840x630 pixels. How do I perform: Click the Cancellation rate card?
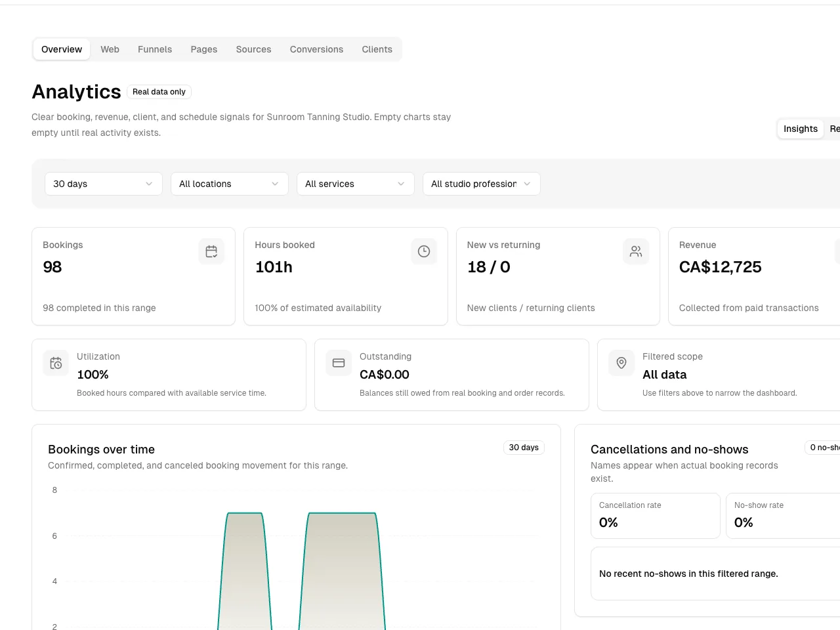[656, 516]
